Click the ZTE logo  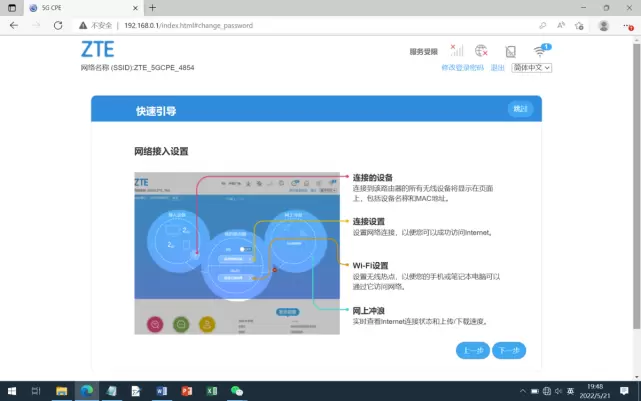pyautogui.click(x=97, y=49)
